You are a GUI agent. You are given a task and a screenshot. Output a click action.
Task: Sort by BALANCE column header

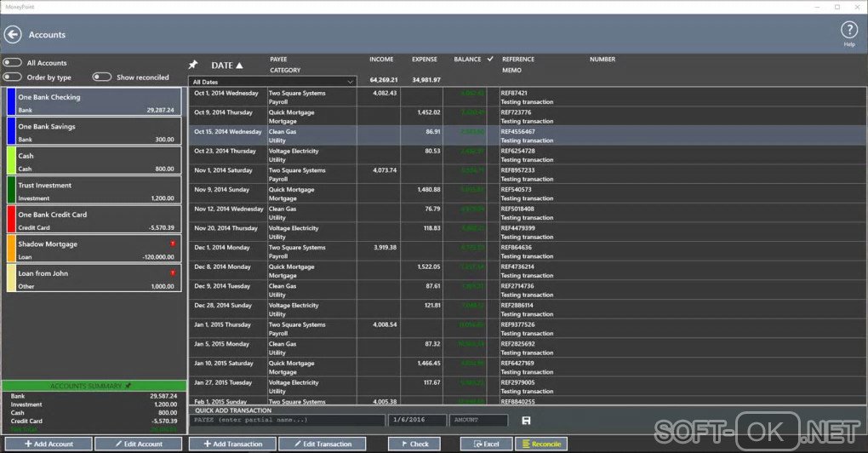click(x=467, y=60)
